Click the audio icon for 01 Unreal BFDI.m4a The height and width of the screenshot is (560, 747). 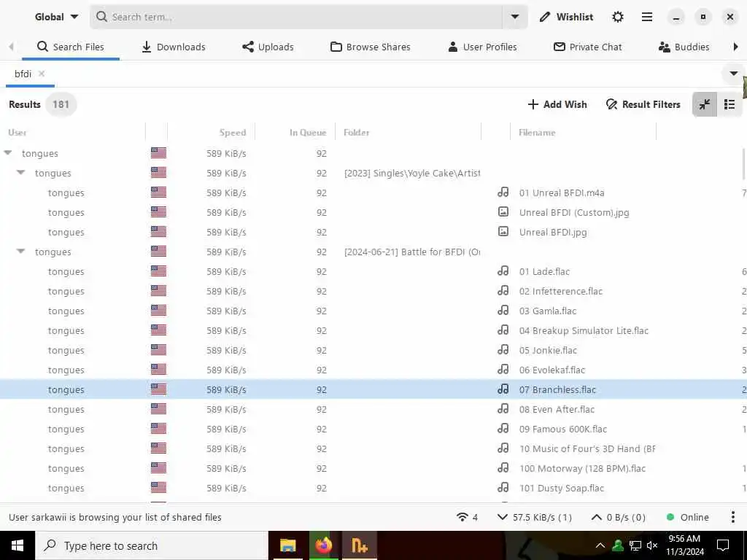click(503, 192)
